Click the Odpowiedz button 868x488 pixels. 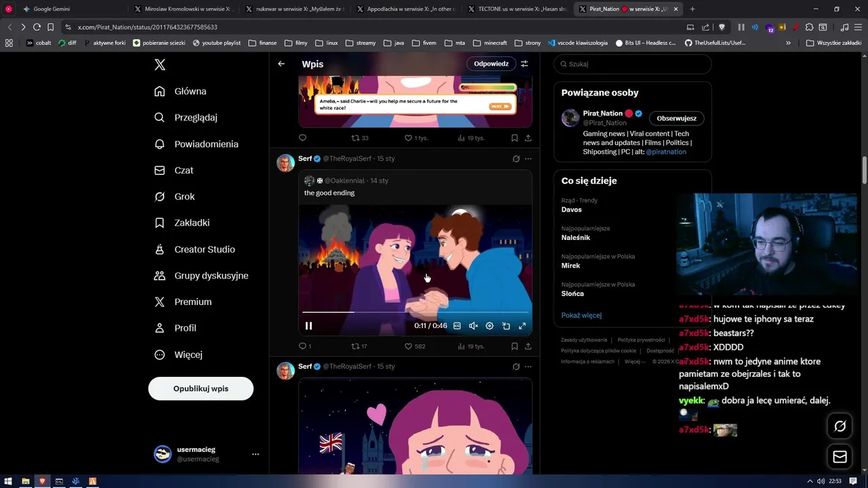tap(491, 64)
